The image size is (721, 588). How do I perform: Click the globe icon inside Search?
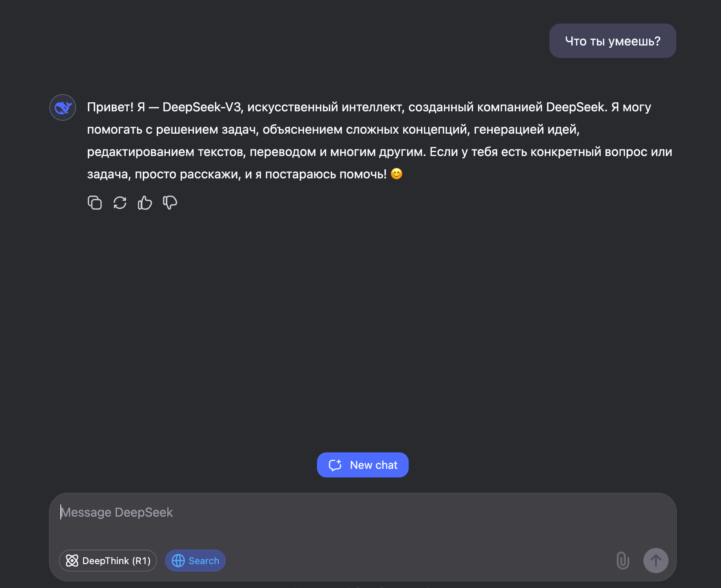click(178, 561)
